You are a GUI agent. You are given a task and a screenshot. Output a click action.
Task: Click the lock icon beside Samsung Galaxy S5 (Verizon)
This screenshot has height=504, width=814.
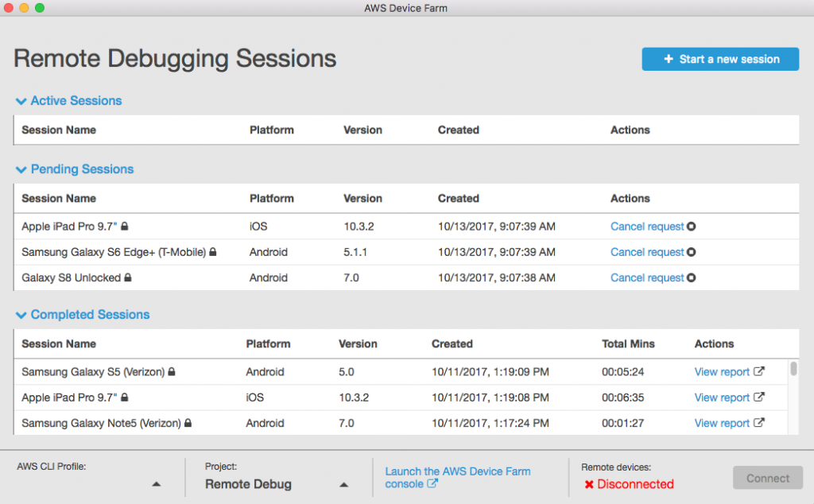(x=172, y=371)
